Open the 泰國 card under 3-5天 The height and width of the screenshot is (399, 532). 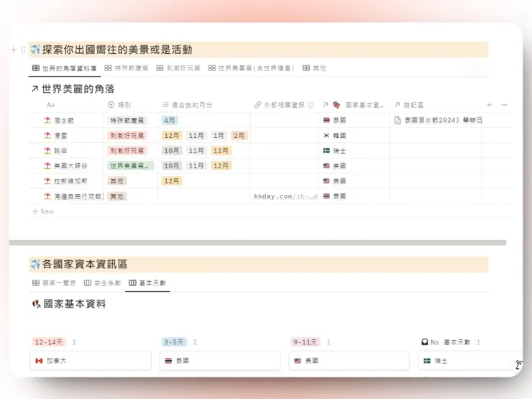point(220,361)
